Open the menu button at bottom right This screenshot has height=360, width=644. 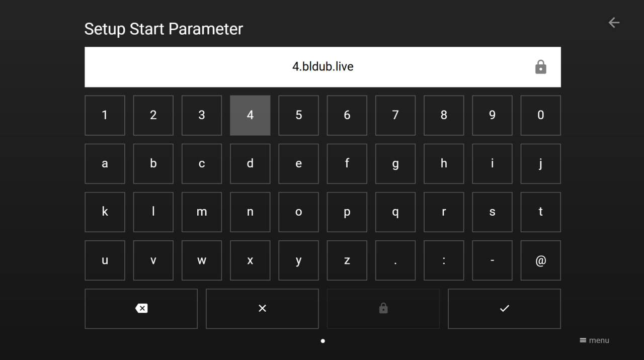(594, 340)
